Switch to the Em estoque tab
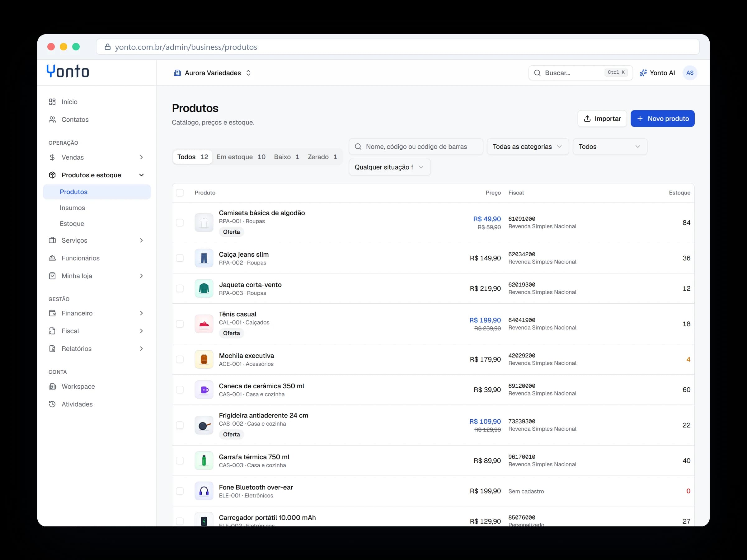Screen dimensions: 747x560 click(241, 157)
